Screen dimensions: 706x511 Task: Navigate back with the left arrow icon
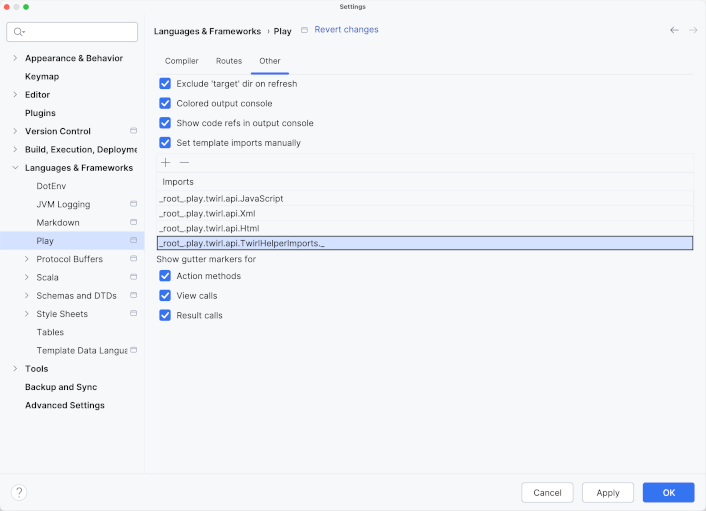674,30
